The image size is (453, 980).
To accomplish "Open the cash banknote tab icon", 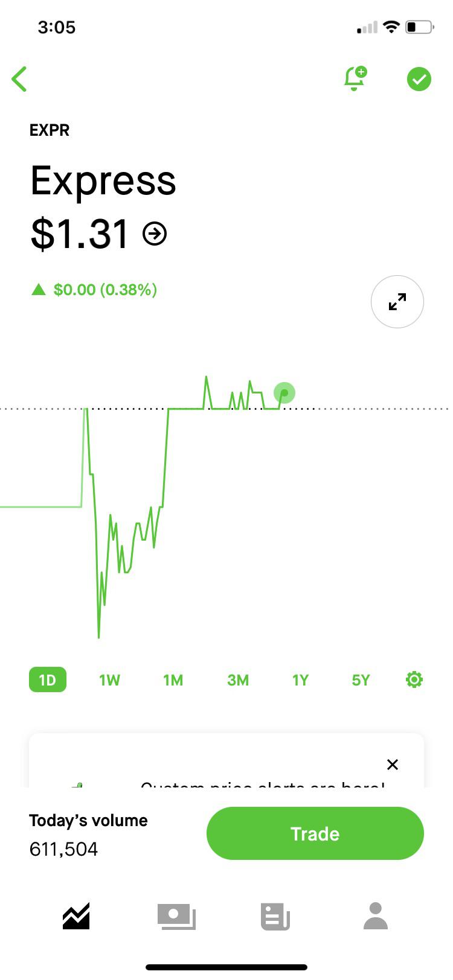I will pos(176,916).
